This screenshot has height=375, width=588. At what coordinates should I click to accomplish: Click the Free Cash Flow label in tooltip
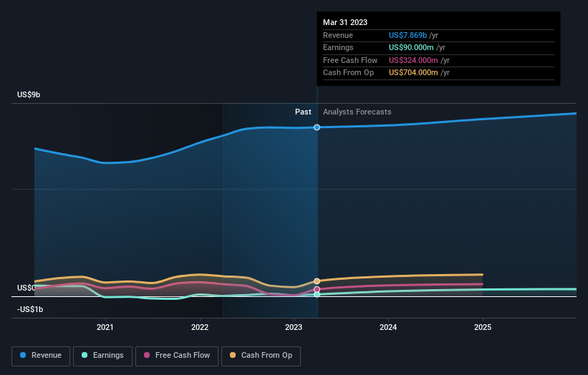pos(350,60)
